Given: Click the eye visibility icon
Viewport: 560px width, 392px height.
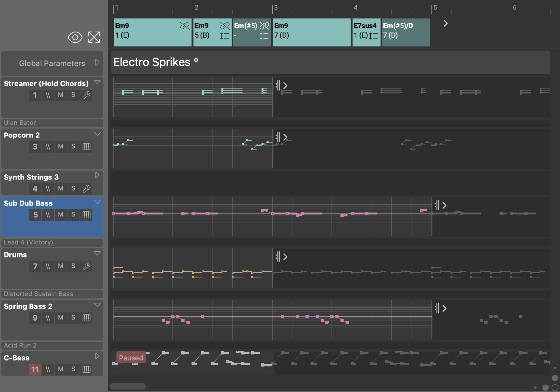Looking at the screenshot, I should coord(75,38).
